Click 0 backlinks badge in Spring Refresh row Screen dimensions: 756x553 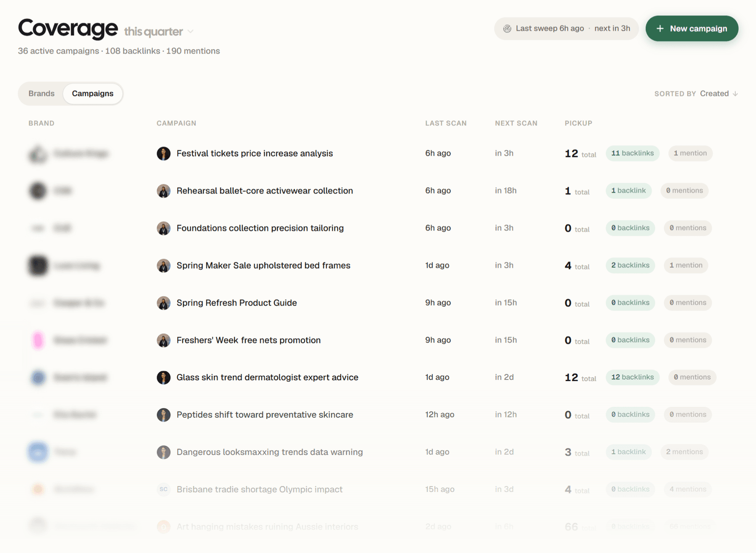click(x=630, y=303)
